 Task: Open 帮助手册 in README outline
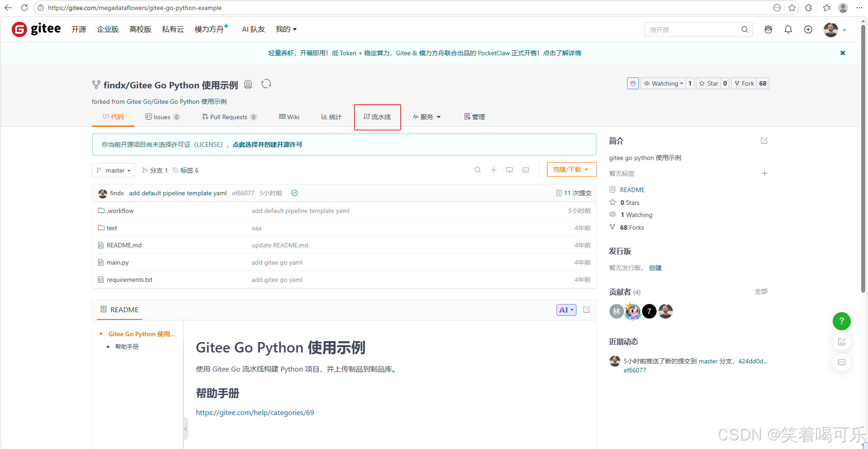coord(127,347)
